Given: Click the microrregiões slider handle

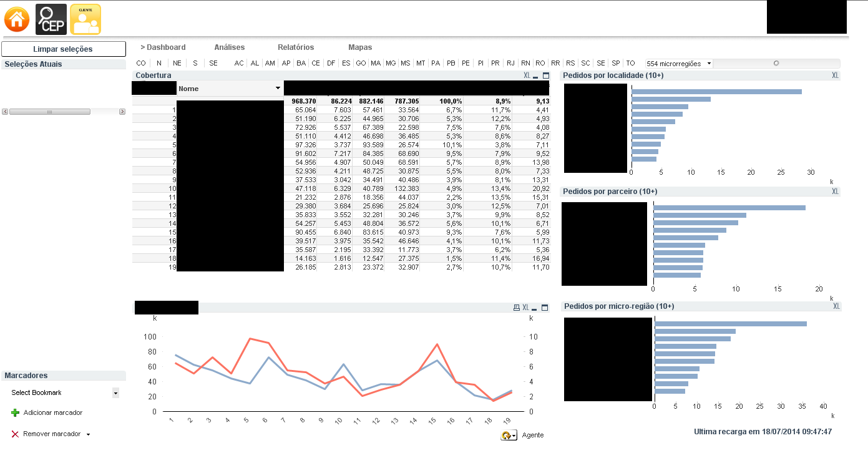Looking at the screenshot, I should pos(776,63).
